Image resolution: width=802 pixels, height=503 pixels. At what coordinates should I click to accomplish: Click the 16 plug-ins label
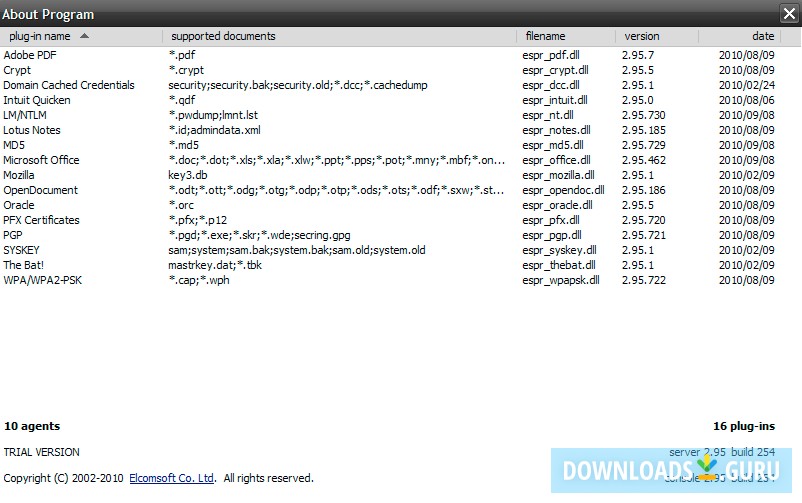point(744,426)
